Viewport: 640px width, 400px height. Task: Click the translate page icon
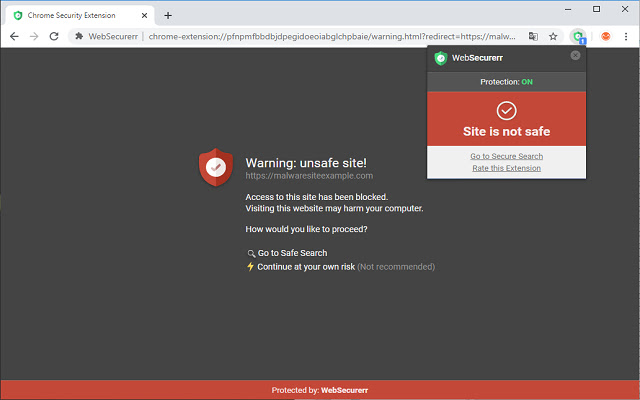tap(533, 36)
